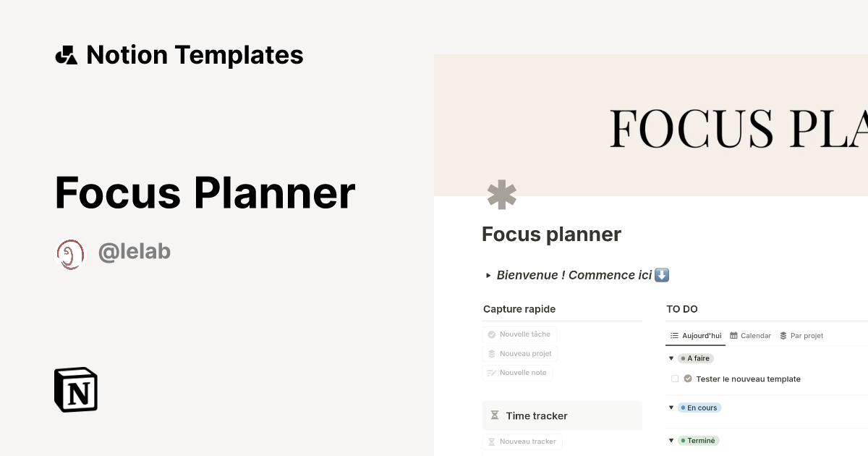
Task: Click the Focus planner page title
Action: 551,234
